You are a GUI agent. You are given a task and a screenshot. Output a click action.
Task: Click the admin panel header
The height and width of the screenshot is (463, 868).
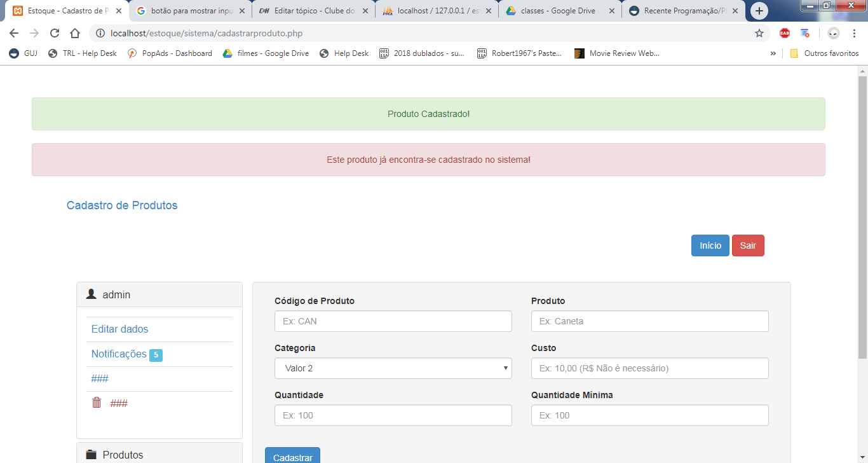[x=159, y=294]
